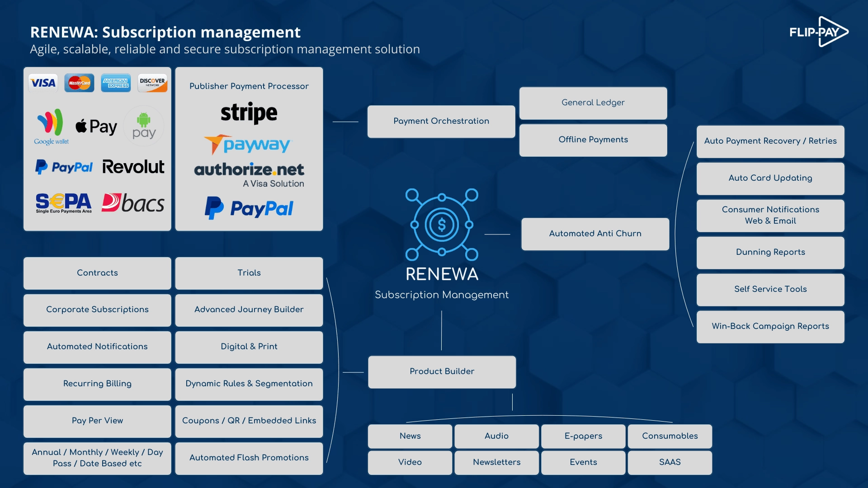Screen dimensions: 868x488
Task: Select the Contracts box
Action: (x=97, y=273)
